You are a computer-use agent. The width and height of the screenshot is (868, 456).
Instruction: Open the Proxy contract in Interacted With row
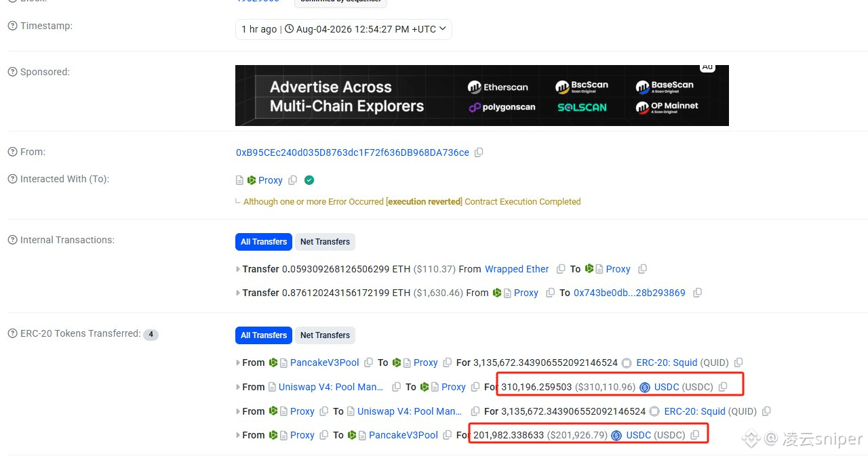click(x=270, y=180)
